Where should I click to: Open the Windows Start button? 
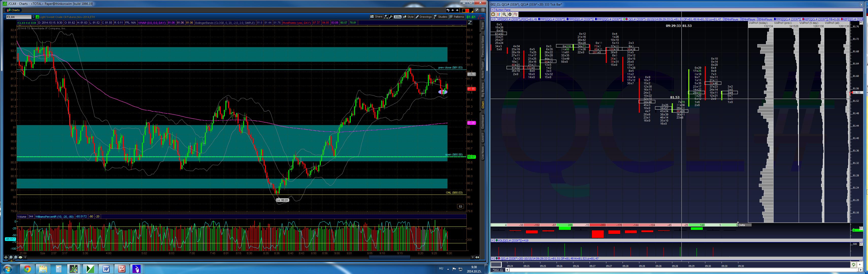point(7,269)
